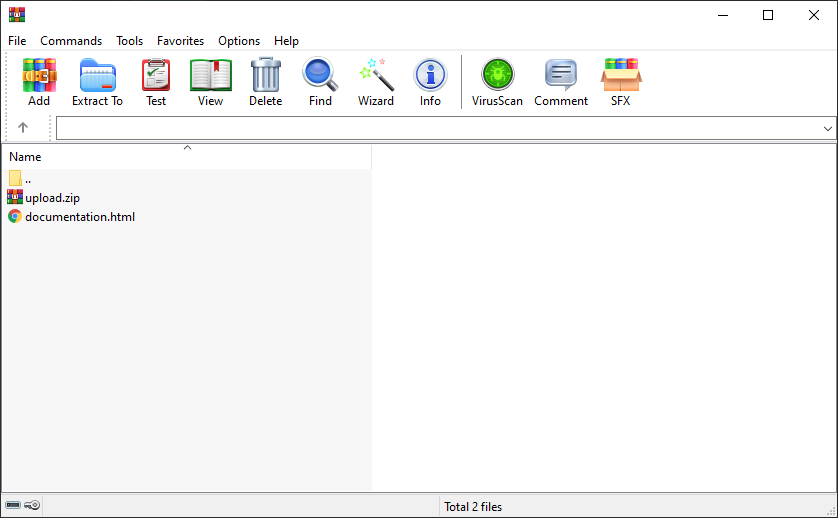Select upload.zip in the file list
This screenshot has width=838, height=518.
52,197
